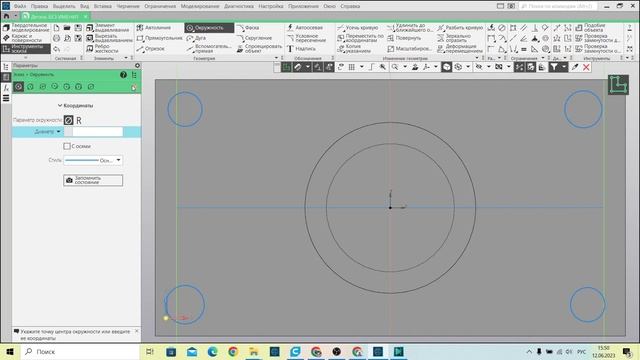Click Усечь кривую tool
640x360 pixels.
(x=358, y=28)
